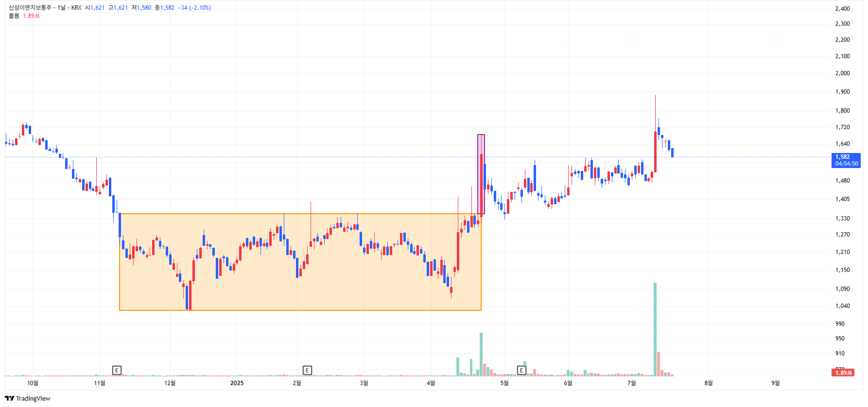
Task: Open the TradingView logo link
Action: click(28, 399)
